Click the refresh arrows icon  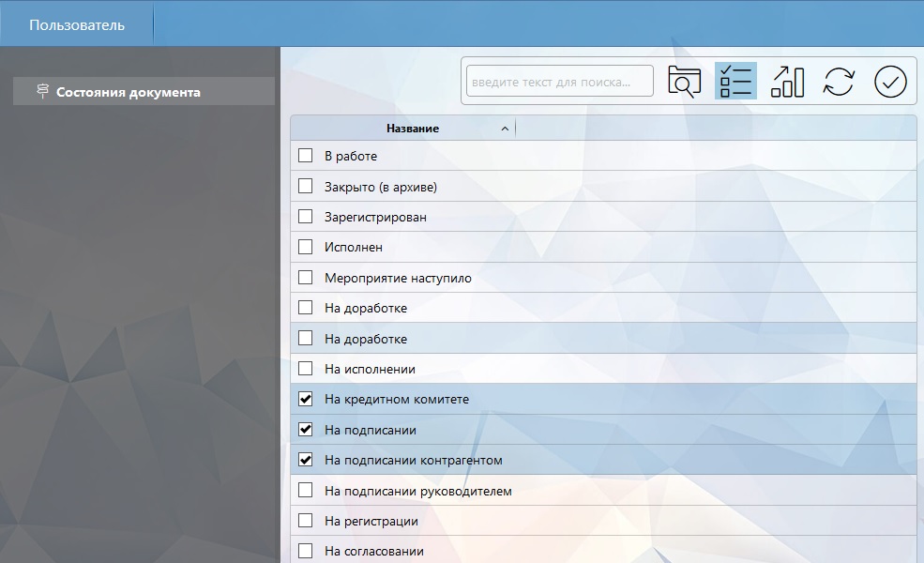(839, 82)
